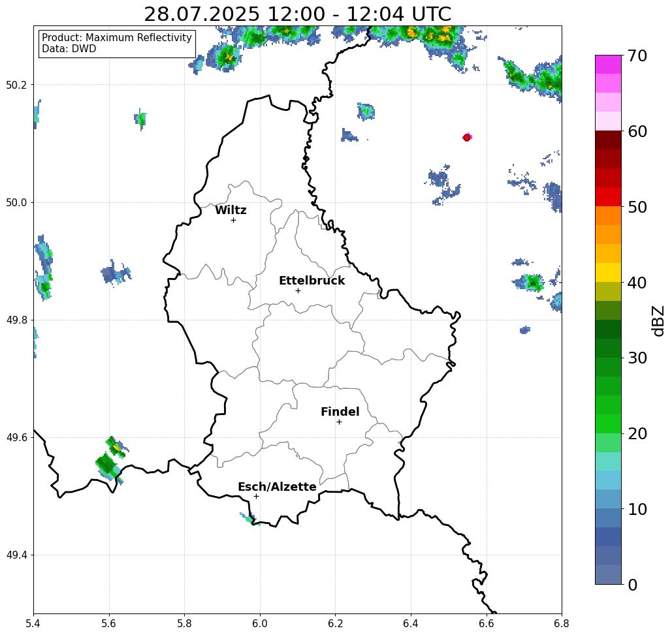Click the latitude 49.6 axis label
The height and width of the screenshot is (635, 672).
tap(16, 438)
